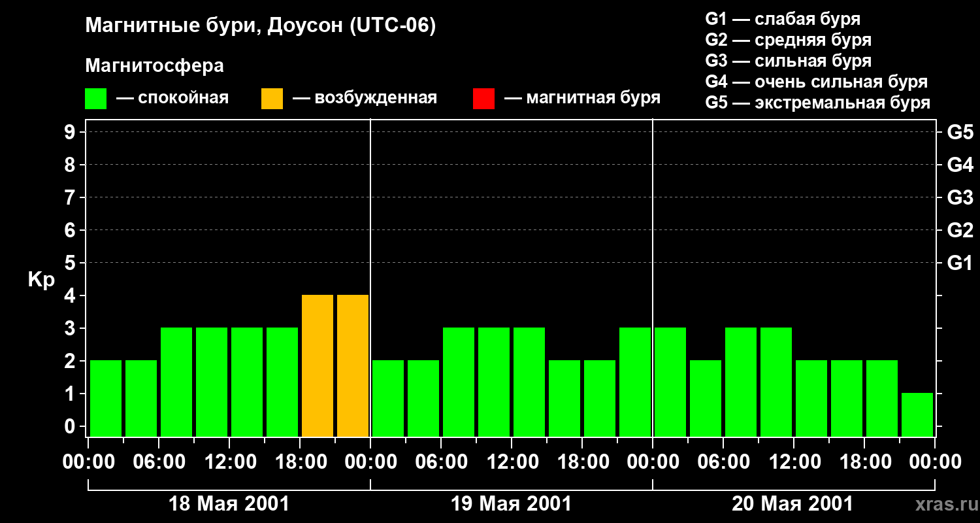Select the 'G4 — очень сильная буря' line
Viewport: 980px width, 523px height.
point(816,82)
